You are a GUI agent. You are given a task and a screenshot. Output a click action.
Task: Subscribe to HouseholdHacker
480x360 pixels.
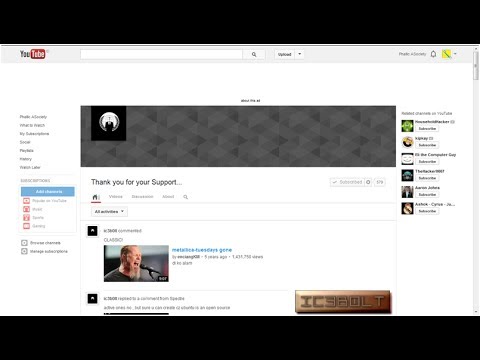427,129
